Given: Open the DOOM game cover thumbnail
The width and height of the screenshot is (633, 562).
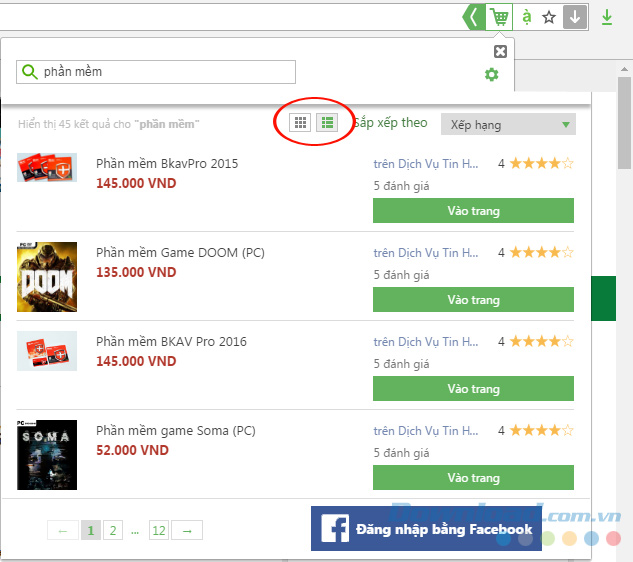Looking at the screenshot, I should (x=47, y=277).
